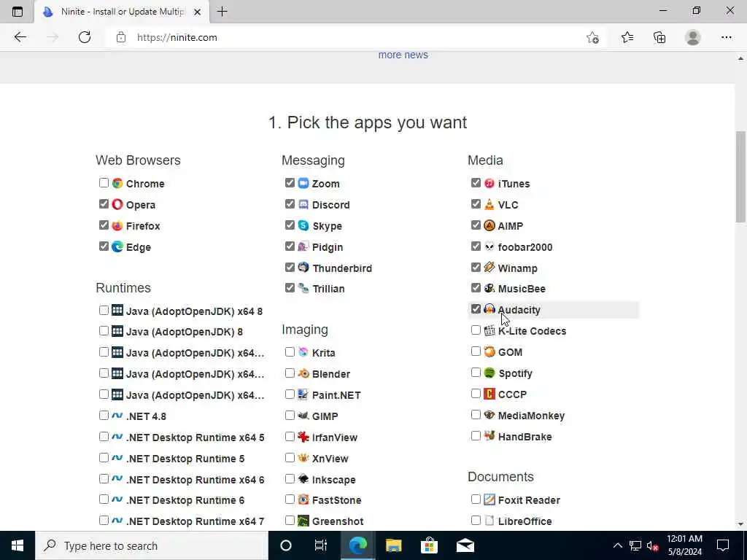This screenshot has width=747, height=560.
Task: Open the Collections icon in toolbar
Action: 659,38
